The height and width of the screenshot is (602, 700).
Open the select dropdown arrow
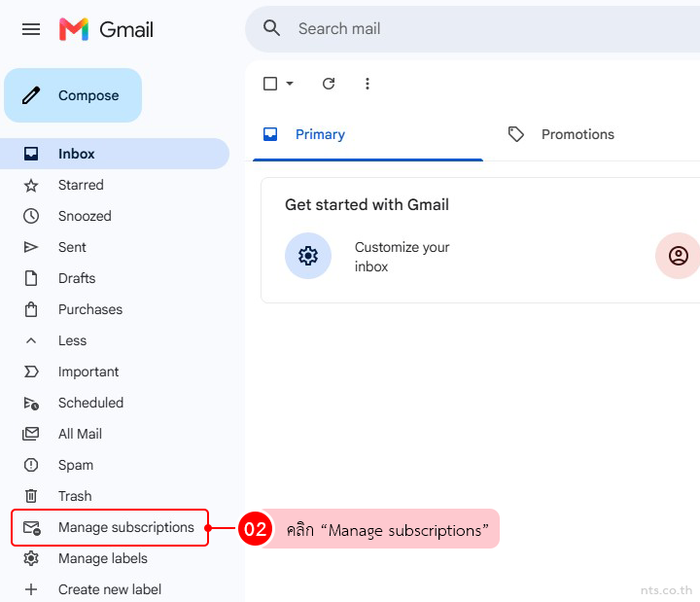pos(290,84)
